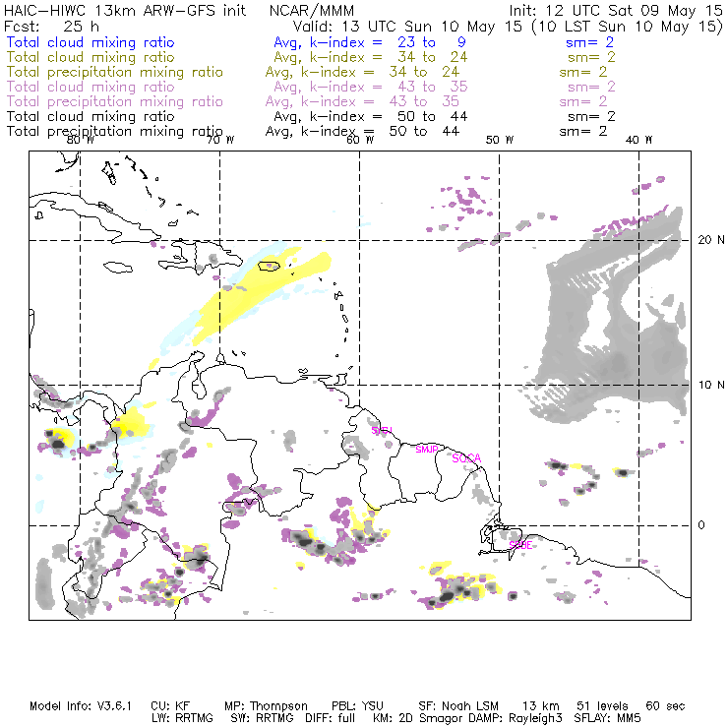This screenshot has height=728, width=728.
Task: Click "Init: 12 UTC Sat 09 May 15"
Action: (x=616, y=11)
